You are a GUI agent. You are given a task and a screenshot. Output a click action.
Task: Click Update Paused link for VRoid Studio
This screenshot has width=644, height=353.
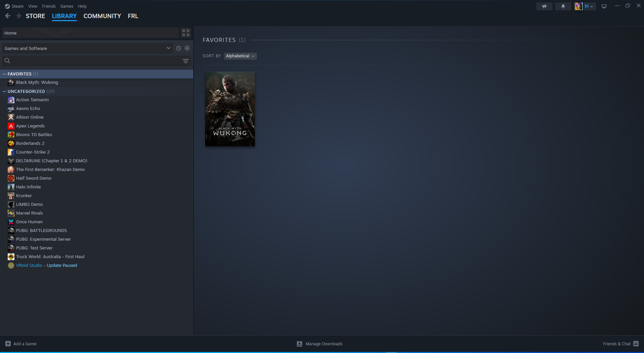point(62,265)
